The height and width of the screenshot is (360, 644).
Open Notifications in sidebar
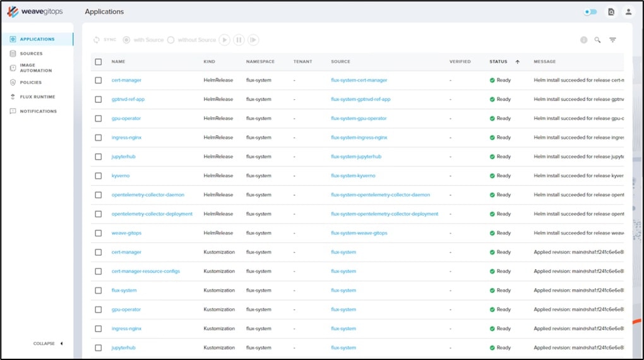click(x=38, y=111)
